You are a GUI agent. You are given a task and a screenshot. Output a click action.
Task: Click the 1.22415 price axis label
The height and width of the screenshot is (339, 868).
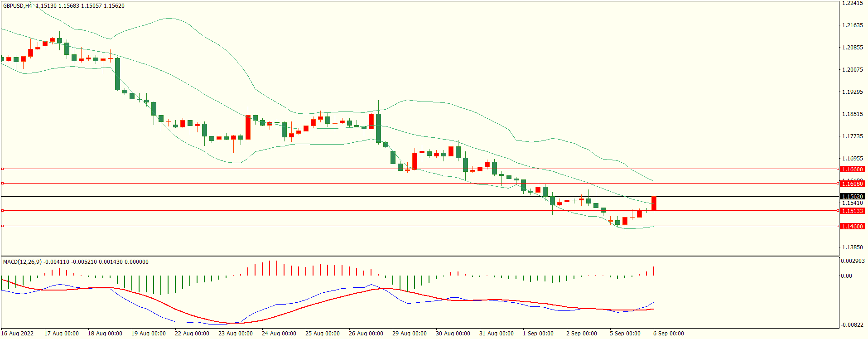pos(852,3)
